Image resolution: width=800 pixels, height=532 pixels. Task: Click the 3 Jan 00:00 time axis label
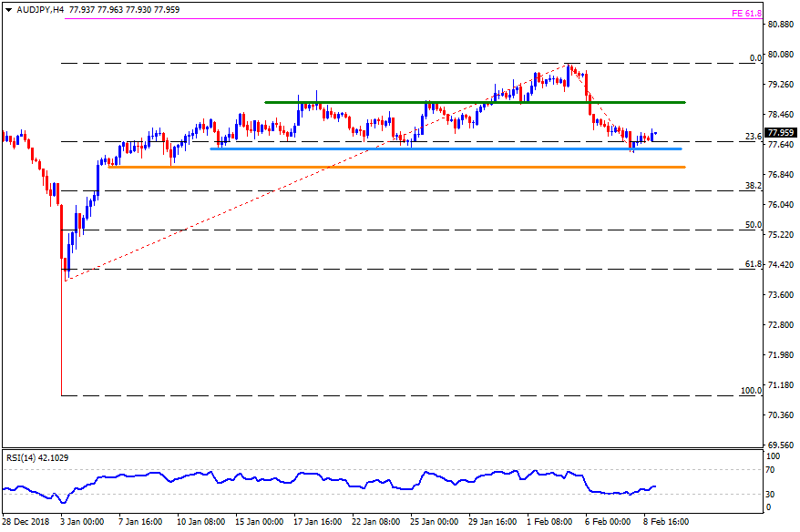click(x=80, y=522)
